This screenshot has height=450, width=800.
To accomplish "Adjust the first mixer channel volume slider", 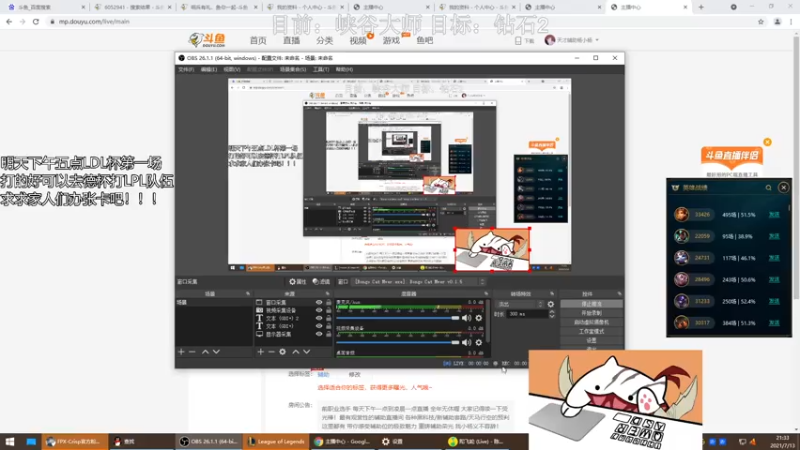I will pyautogui.click(x=398, y=318).
